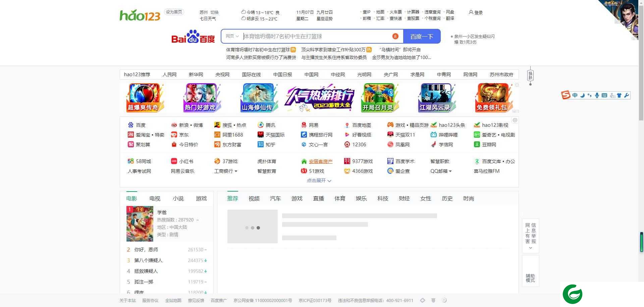Click the 腾讯 penguin icon
Image resolution: width=644 pixels, height=307 pixels.
tap(260, 125)
